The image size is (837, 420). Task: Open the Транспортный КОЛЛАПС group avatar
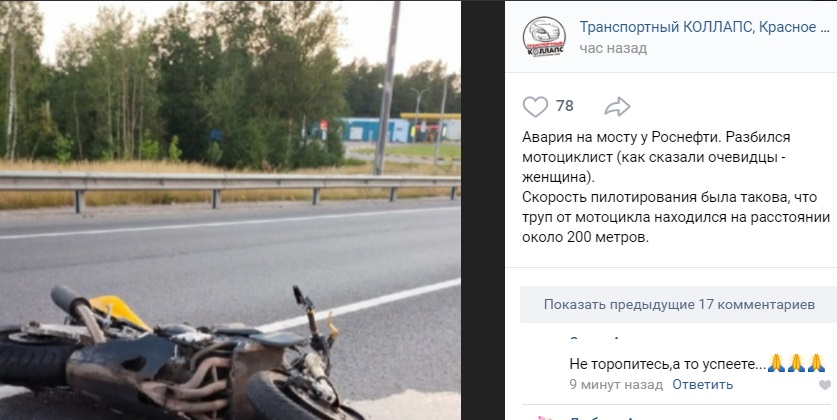(544, 36)
